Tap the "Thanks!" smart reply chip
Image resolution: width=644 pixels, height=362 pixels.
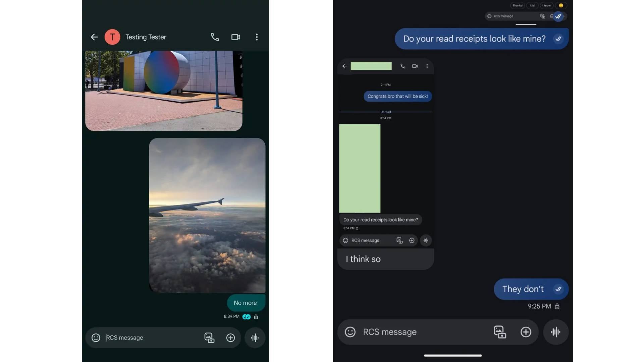(x=517, y=6)
